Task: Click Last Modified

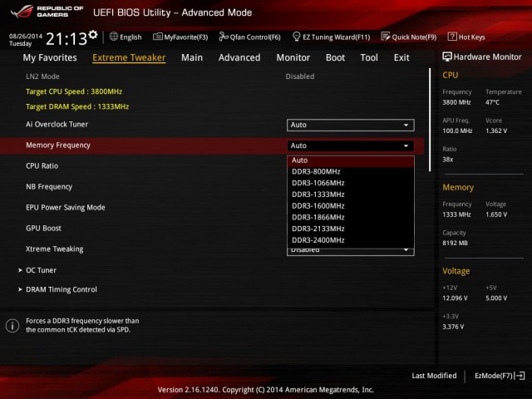Action: pyautogui.click(x=434, y=376)
